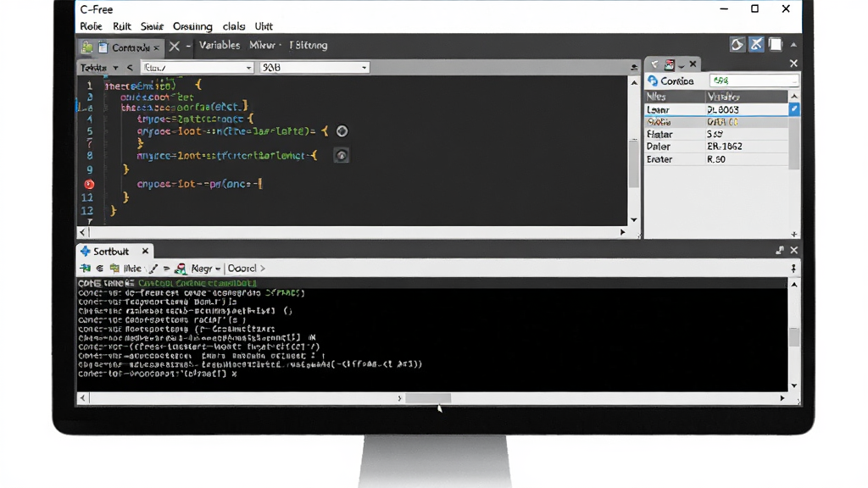The image size is (868, 488).
Task: Expand the "SOB" combo box above the editor
Action: tap(364, 68)
